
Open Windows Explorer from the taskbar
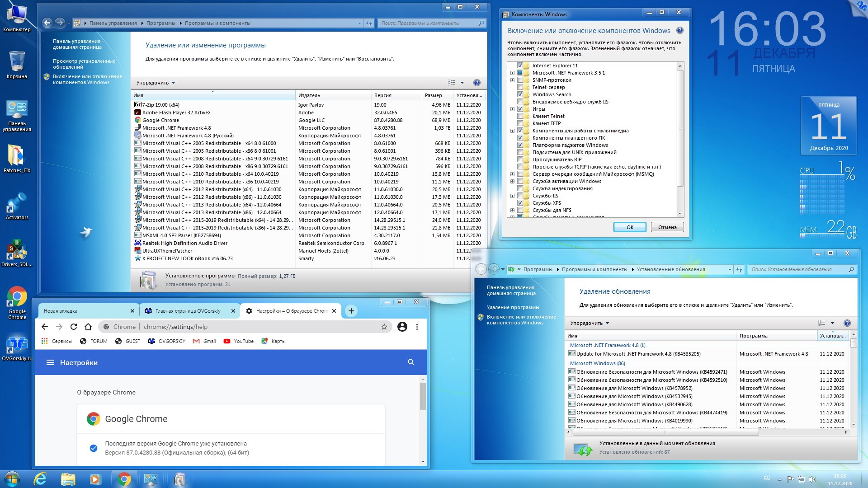(68, 479)
